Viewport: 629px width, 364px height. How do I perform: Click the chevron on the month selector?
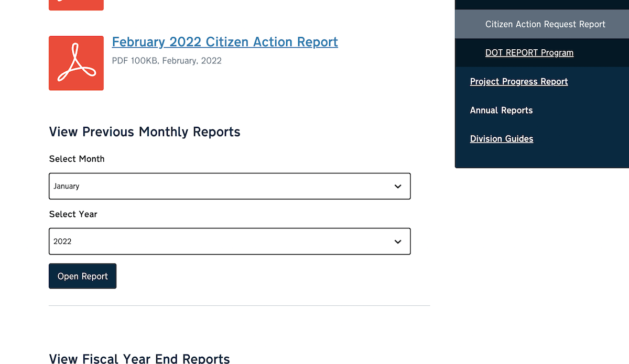[397, 186]
